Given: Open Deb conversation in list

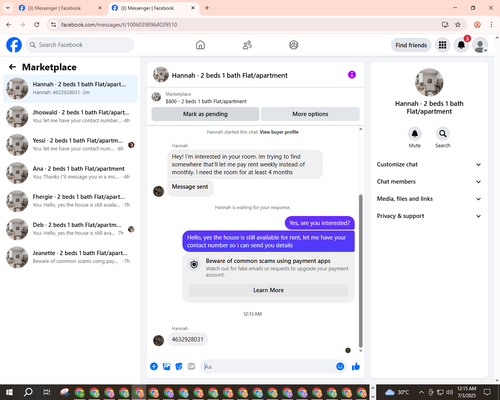Looking at the screenshot, I should 70,229.
